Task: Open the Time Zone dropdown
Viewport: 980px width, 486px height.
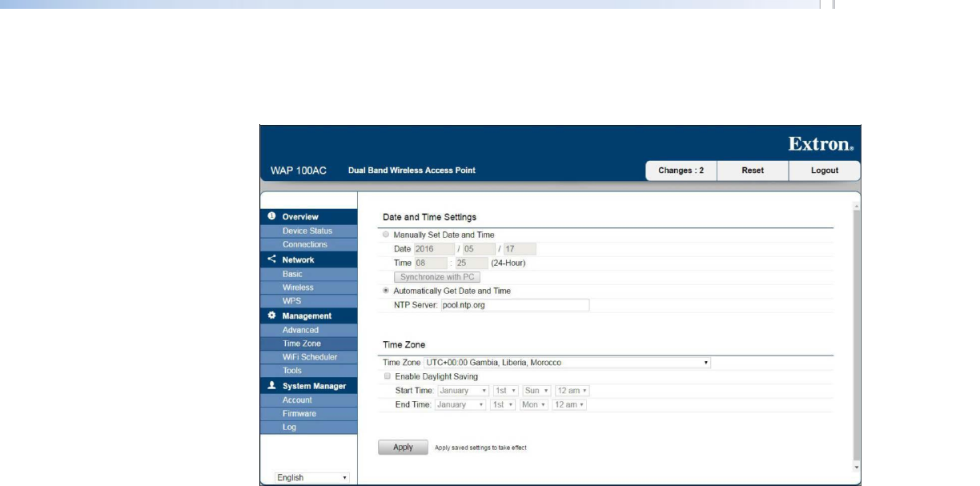Action: [568, 363]
